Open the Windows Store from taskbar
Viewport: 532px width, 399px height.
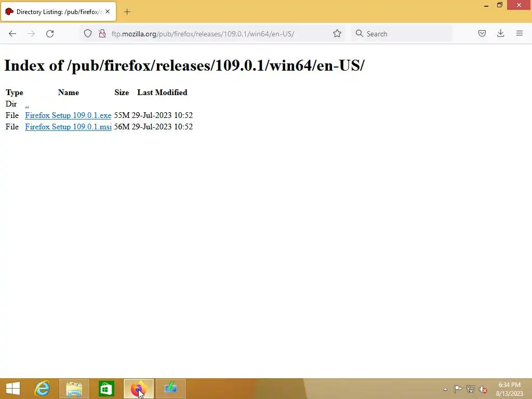[x=106, y=389]
